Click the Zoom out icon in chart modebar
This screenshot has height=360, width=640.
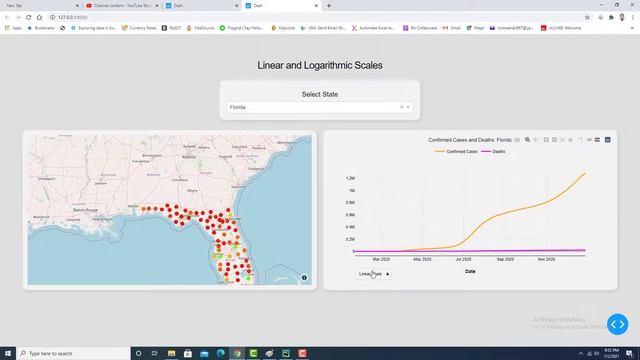click(554, 140)
